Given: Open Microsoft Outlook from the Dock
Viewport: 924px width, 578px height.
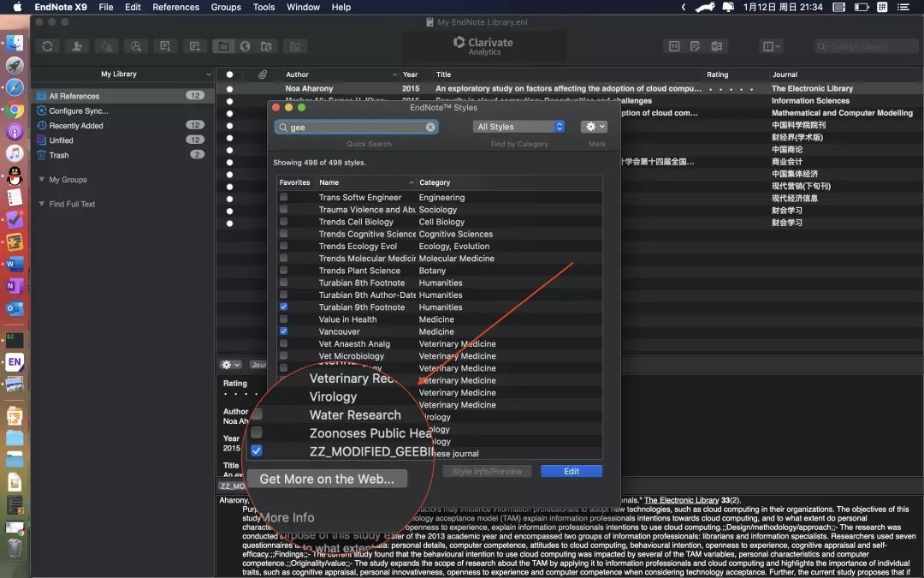Looking at the screenshot, I should click(15, 308).
